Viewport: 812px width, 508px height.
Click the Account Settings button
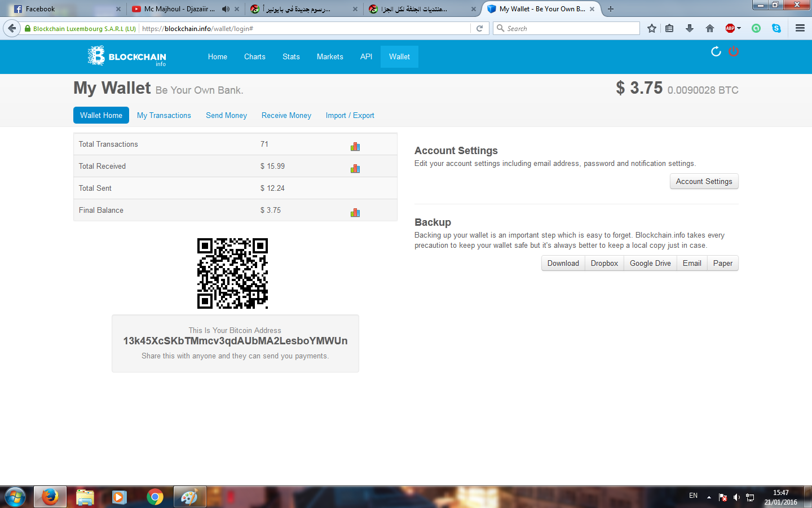704,181
